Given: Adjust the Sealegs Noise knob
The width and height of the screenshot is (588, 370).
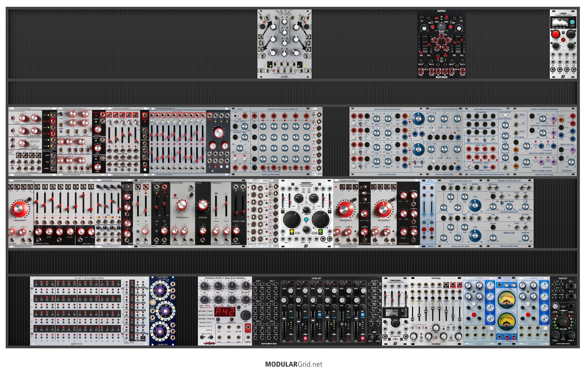Looking at the screenshot, I should [x=428, y=336].
